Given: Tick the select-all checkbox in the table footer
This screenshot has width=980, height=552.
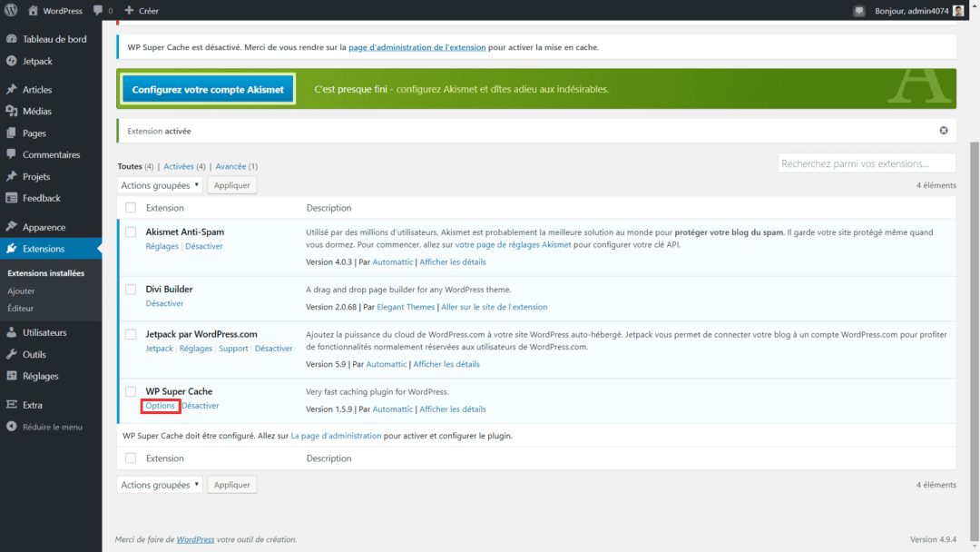Looking at the screenshot, I should tap(131, 458).
